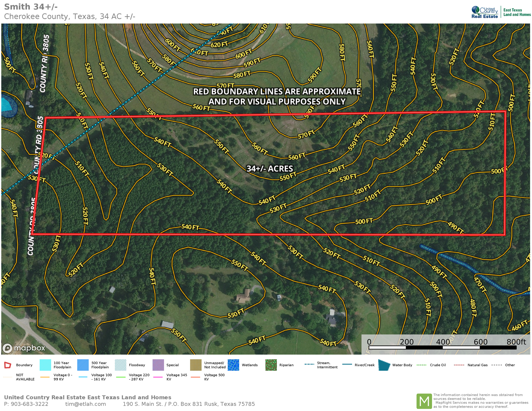Click the 500 Year Floodplain color swatch
Viewport: 532px width, 411px height.
click(83, 365)
